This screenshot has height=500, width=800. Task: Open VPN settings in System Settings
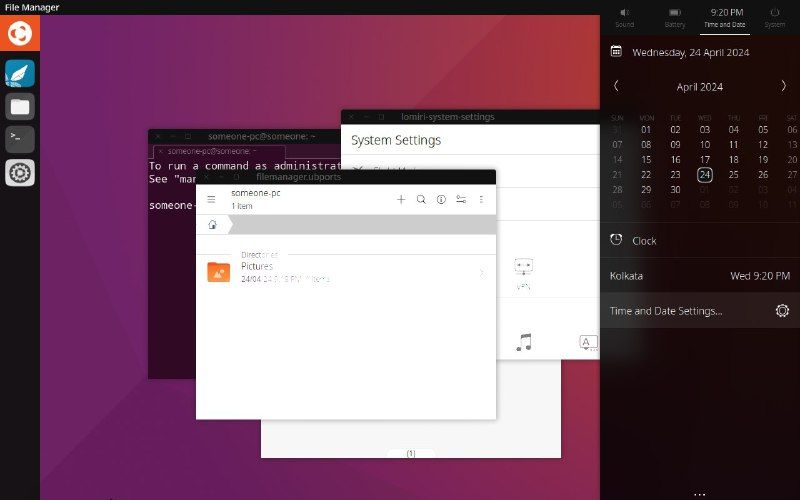point(524,270)
